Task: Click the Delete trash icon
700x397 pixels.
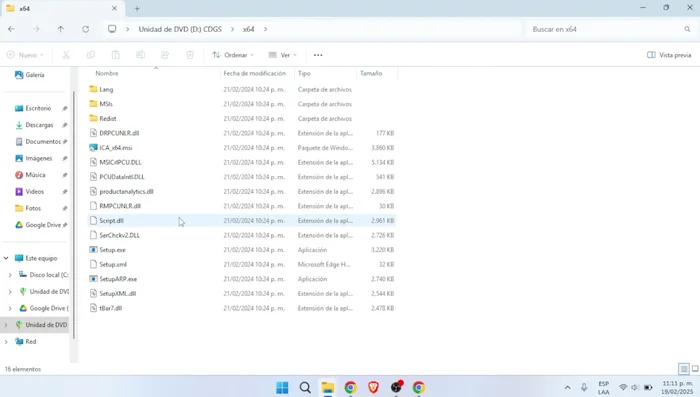Action: [x=190, y=55]
